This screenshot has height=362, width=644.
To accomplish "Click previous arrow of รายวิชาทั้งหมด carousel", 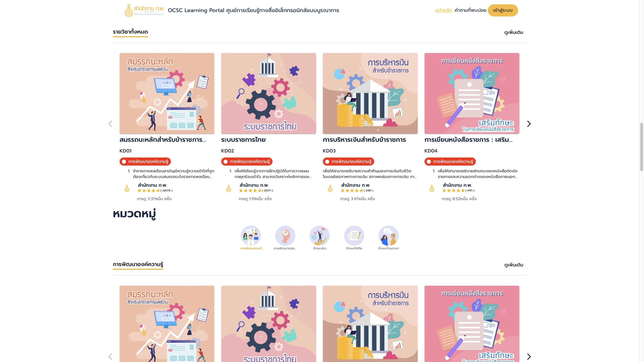I will pyautogui.click(x=110, y=124).
